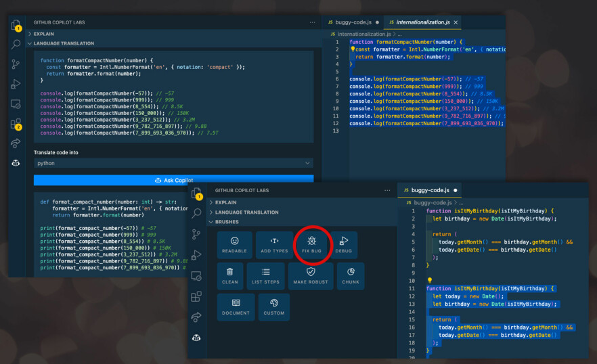Apply the Chunk brush
This screenshot has width=597, height=364.
click(x=351, y=276)
